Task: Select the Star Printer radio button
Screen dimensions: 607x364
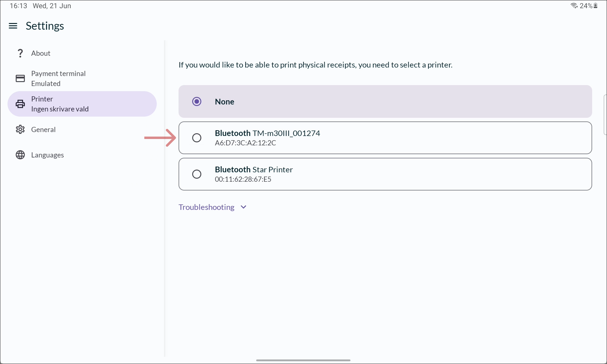Action: 197,174
